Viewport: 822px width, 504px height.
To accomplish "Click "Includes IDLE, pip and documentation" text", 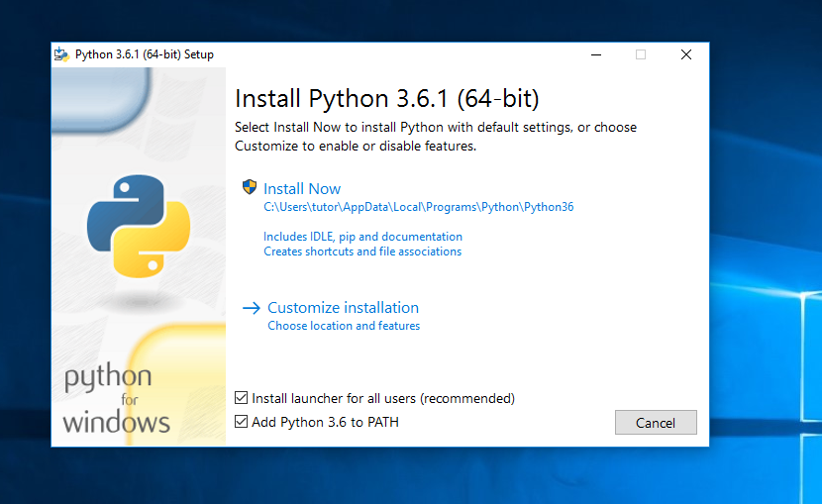I will (362, 237).
